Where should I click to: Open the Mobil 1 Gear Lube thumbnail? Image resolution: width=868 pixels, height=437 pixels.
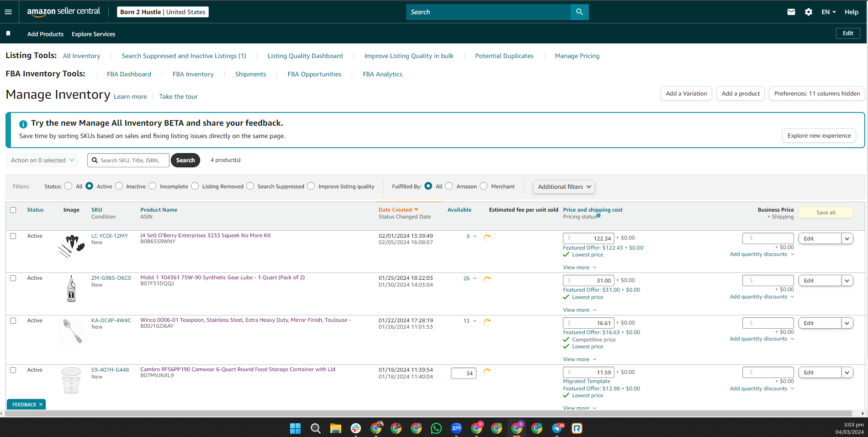pyautogui.click(x=71, y=288)
